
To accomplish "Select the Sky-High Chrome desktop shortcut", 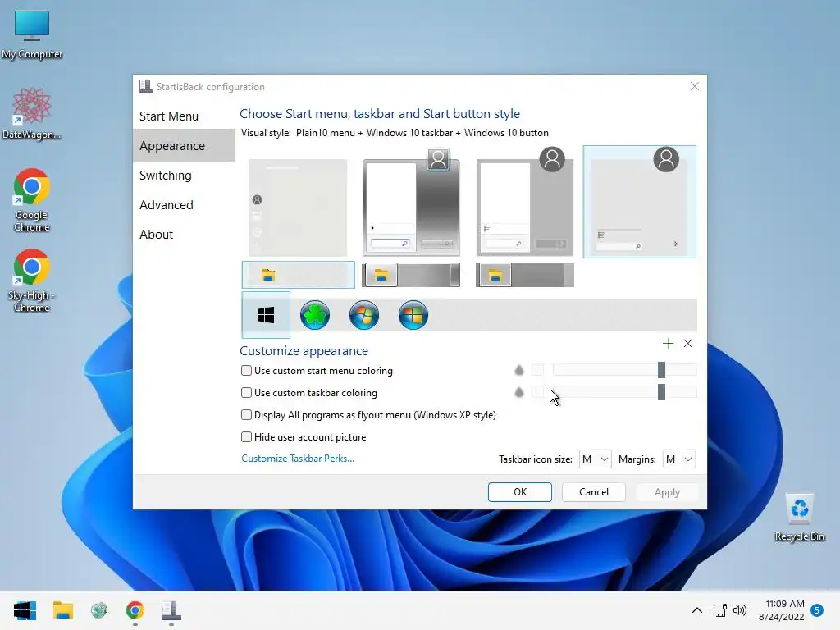I will [32, 281].
